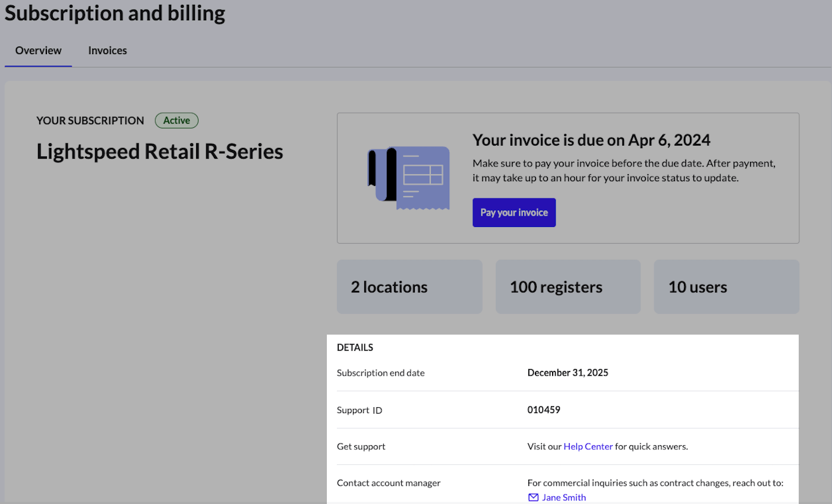Screen dimensions: 832x504
Task: Select the 10 users card
Action: click(726, 287)
